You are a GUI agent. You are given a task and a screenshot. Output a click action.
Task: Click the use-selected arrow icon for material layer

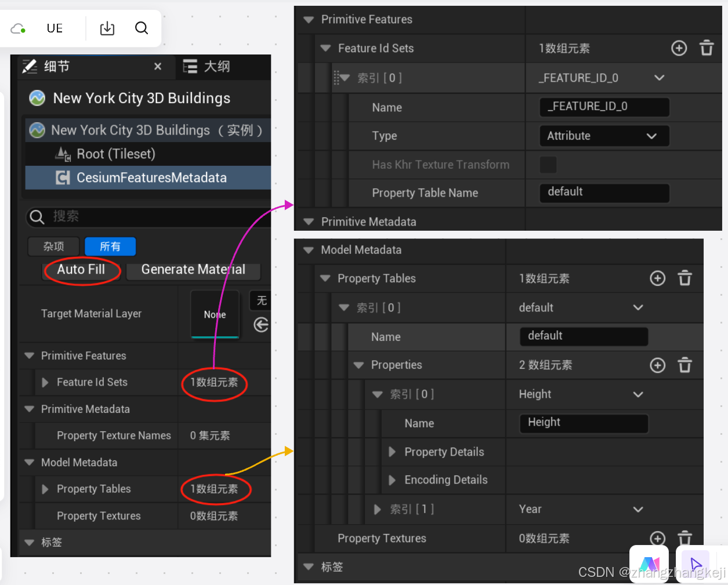point(261,325)
